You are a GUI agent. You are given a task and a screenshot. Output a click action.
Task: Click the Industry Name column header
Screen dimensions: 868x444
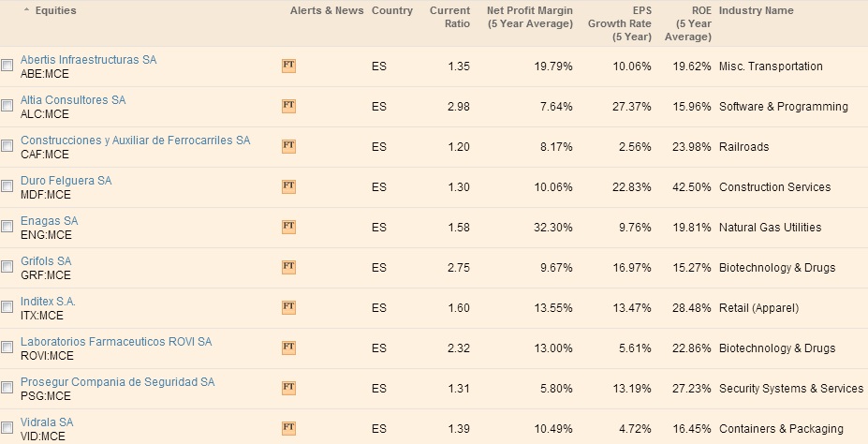coord(756,11)
